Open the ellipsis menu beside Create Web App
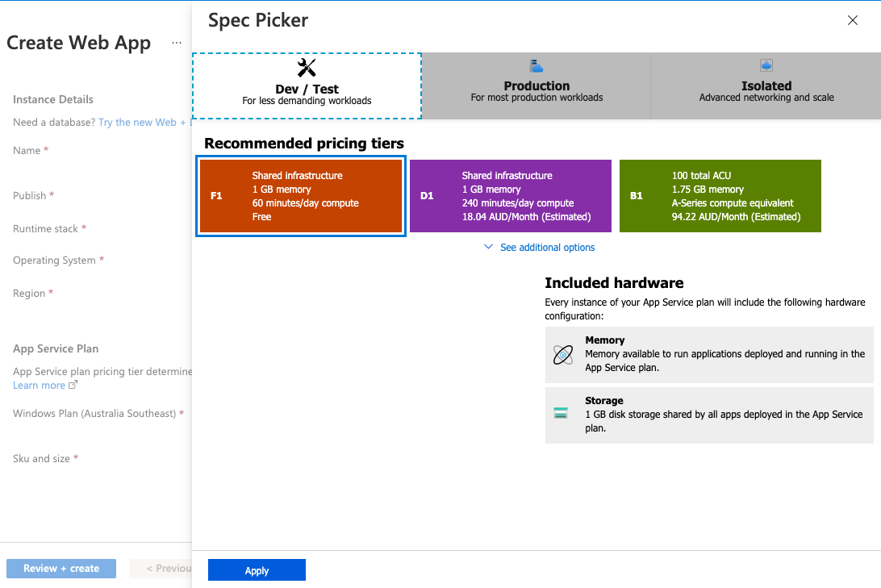The image size is (881, 588). (177, 43)
